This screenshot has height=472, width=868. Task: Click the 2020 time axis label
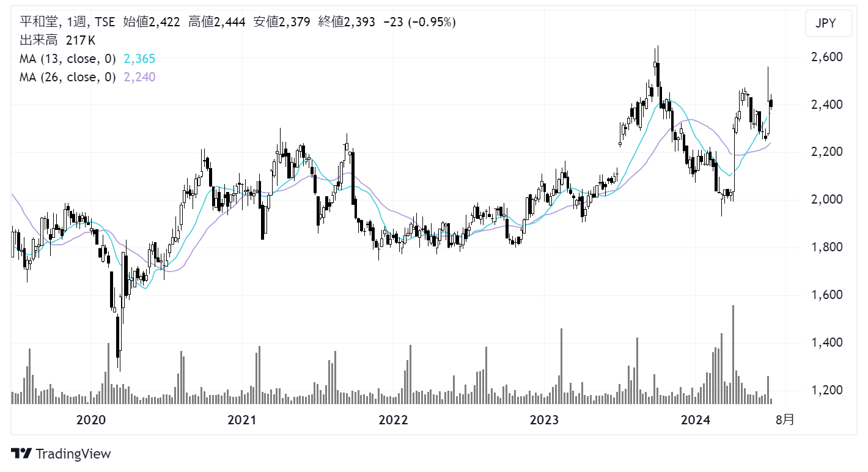click(x=91, y=420)
